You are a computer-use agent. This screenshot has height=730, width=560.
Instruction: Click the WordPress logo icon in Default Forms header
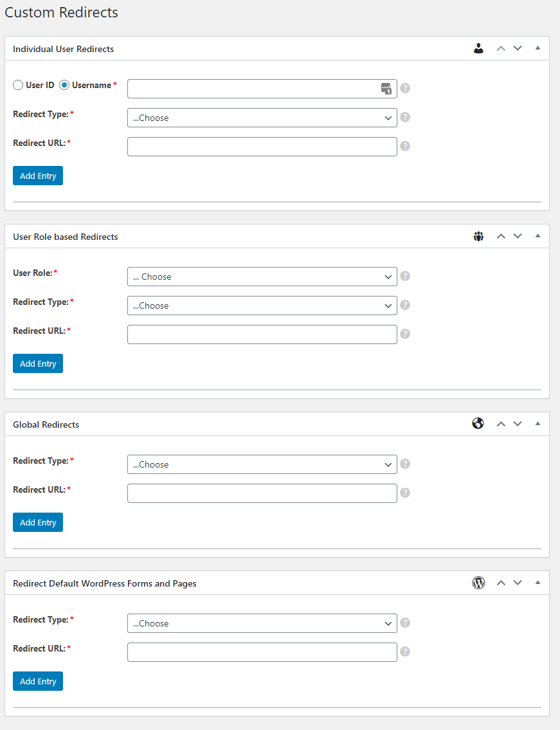click(478, 583)
